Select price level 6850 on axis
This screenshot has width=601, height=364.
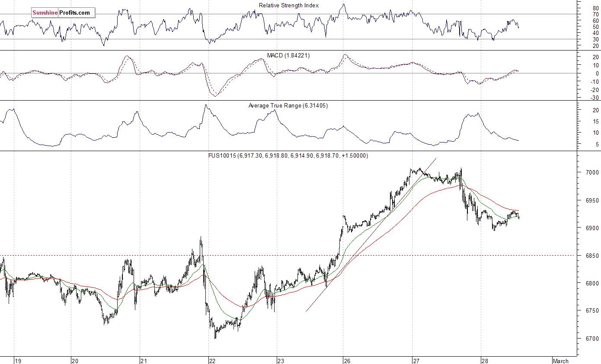[591, 256]
